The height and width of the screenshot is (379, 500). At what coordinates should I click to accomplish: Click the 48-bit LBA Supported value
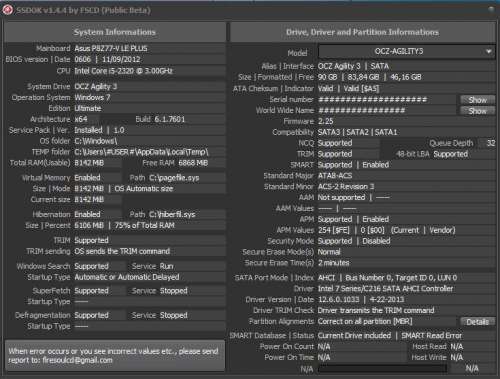click(450, 154)
